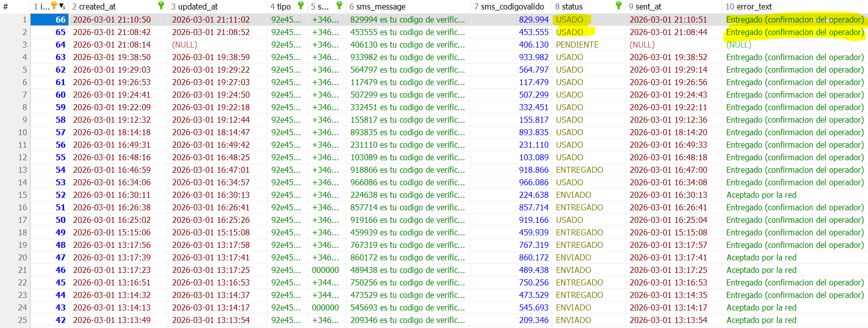This screenshot has height=328, width=868.
Task: Click the +346... phone cell in row 10
Action: click(x=325, y=132)
